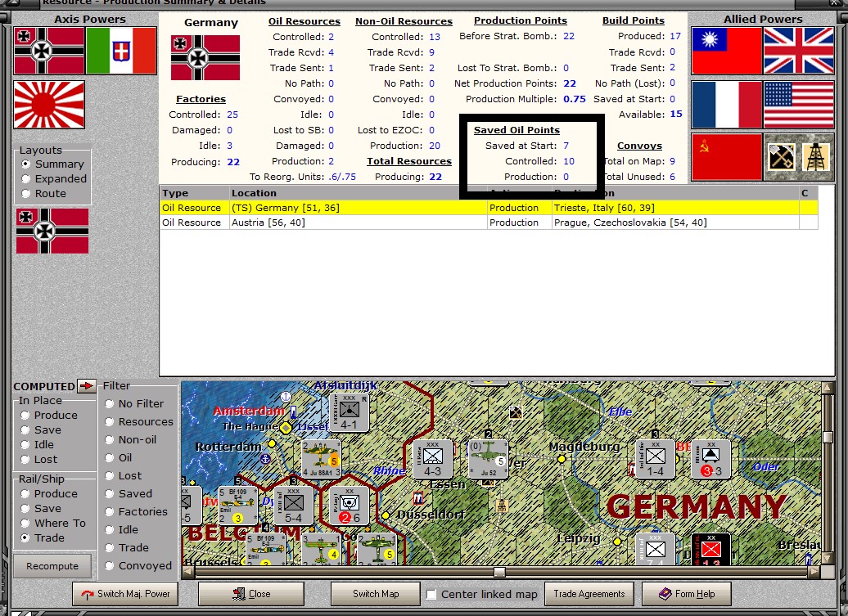
Task: Select the Japan rising sun flag
Action: click(49, 105)
